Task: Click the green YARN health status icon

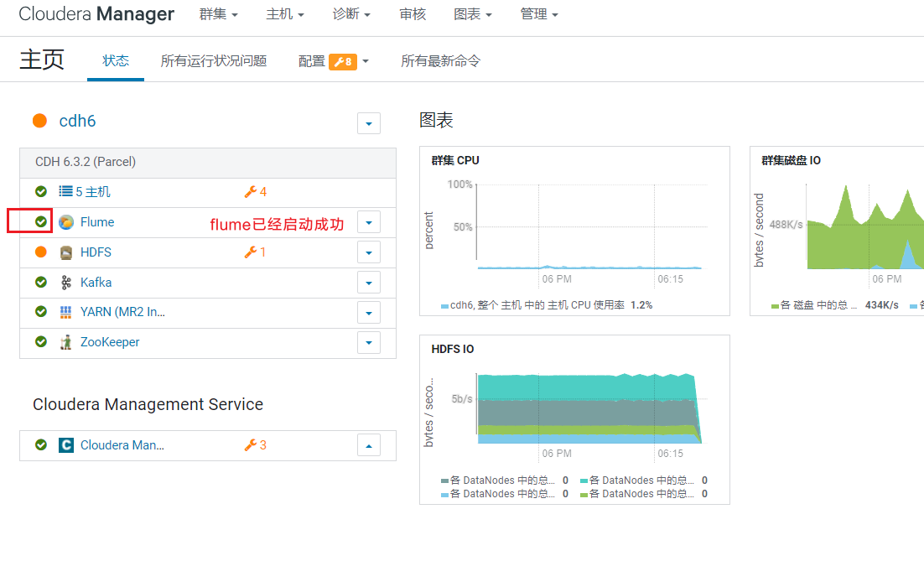Action: point(40,311)
